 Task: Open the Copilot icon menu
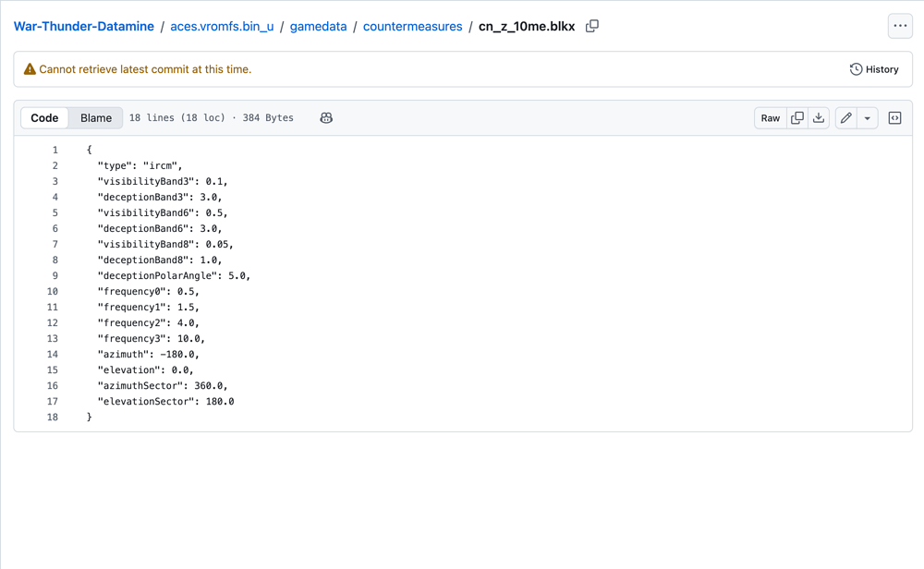click(x=326, y=118)
